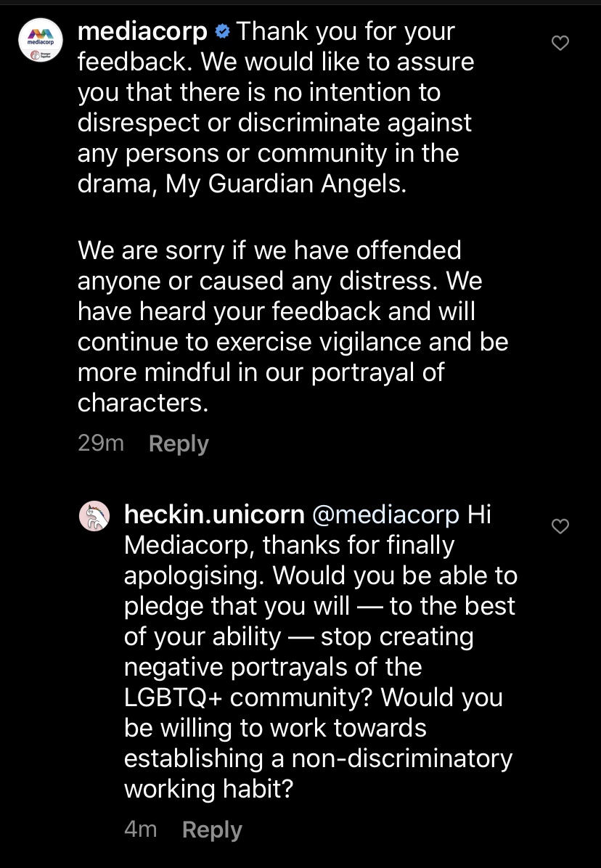Open the heckin.unicorn username link
Screen dimensions: 601x868
214,515
